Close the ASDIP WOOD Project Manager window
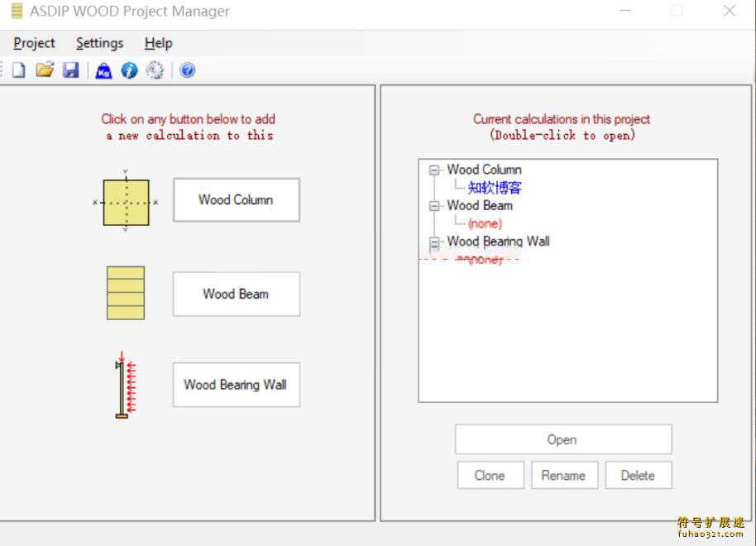 tap(730, 11)
